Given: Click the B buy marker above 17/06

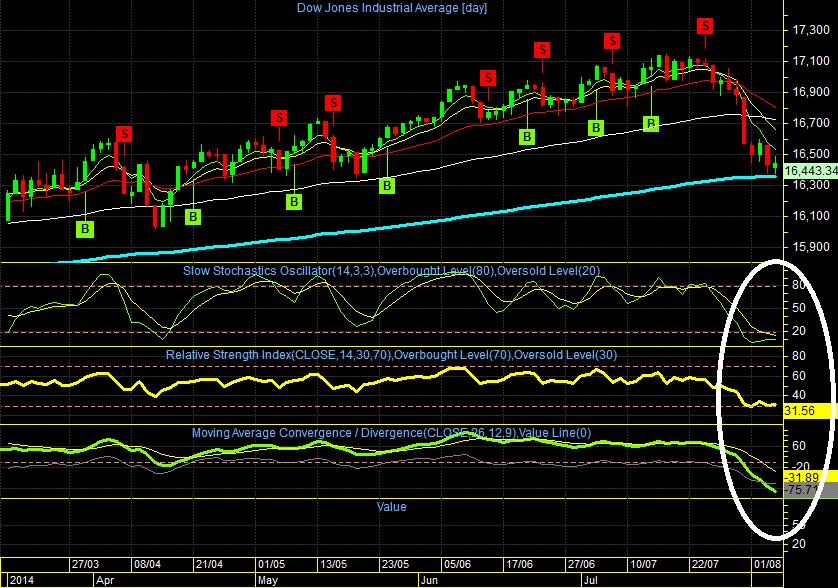Looking at the screenshot, I should [x=527, y=137].
